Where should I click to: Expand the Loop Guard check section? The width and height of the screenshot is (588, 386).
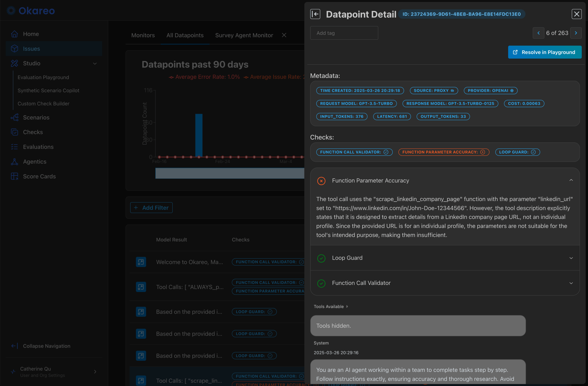tap(571, 258)
